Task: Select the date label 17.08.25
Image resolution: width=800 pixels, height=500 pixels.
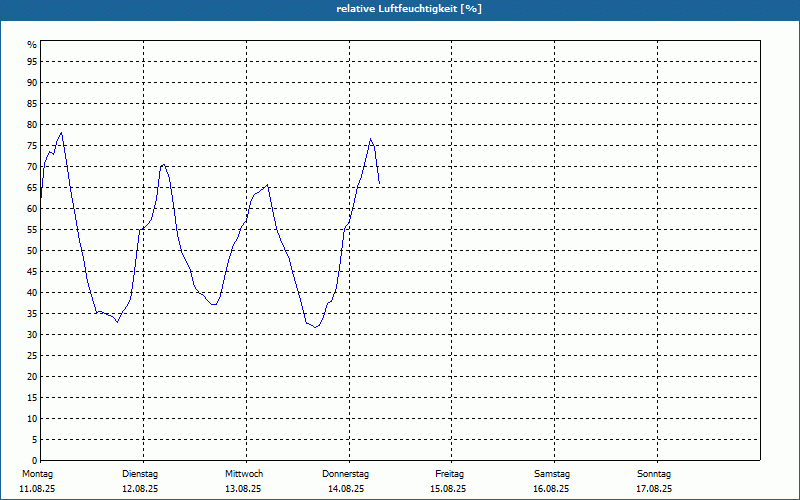Action: (x=654, y=489)
